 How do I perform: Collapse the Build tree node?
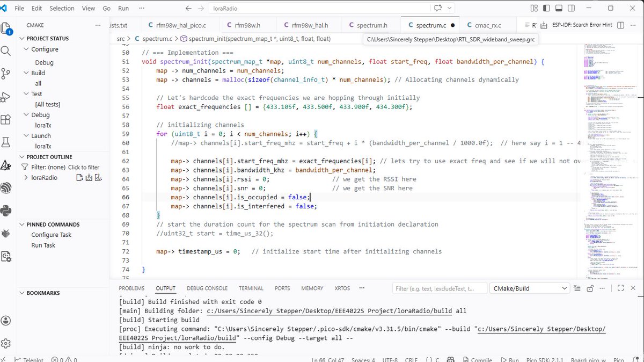pyautogui.click(x=27, y=73)
